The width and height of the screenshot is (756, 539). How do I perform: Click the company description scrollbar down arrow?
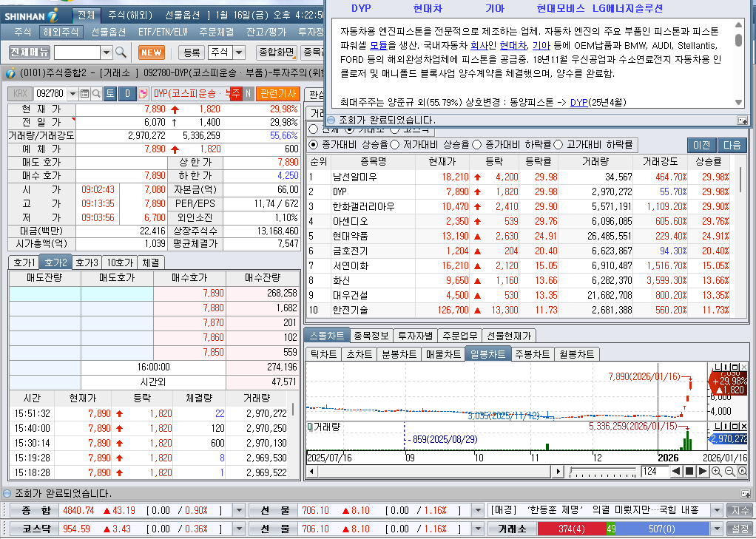tap(739, 102)
